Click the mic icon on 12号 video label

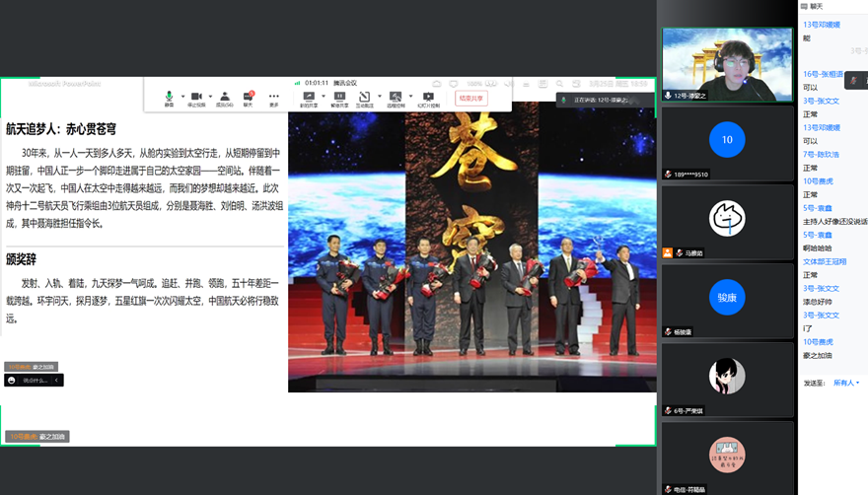[x=668, y=96]
